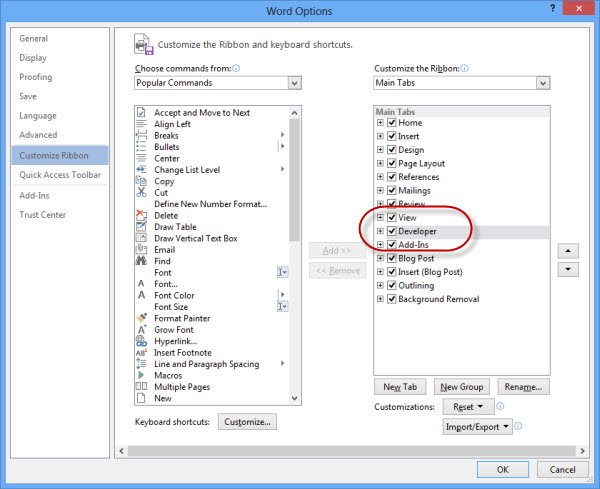Open the Choose commands from dropdown
Image resolution: width=600 pixels, height=489 pixels.
(294, 83)
